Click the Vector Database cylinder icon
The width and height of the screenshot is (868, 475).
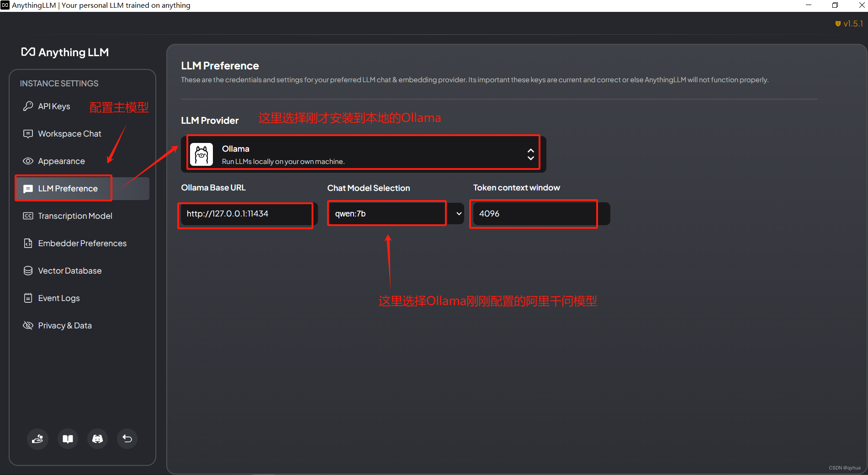point(28,270)
